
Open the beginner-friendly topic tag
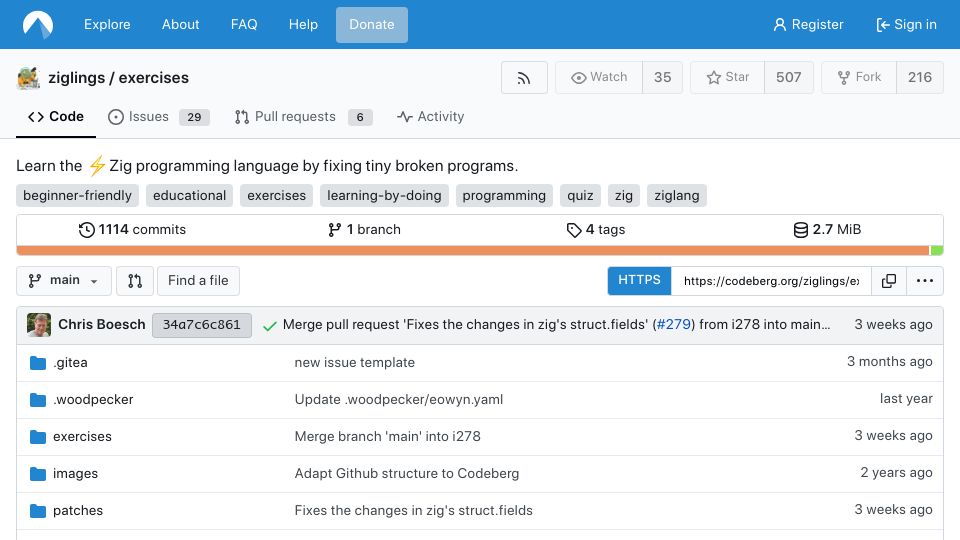(x=77, y=196)
